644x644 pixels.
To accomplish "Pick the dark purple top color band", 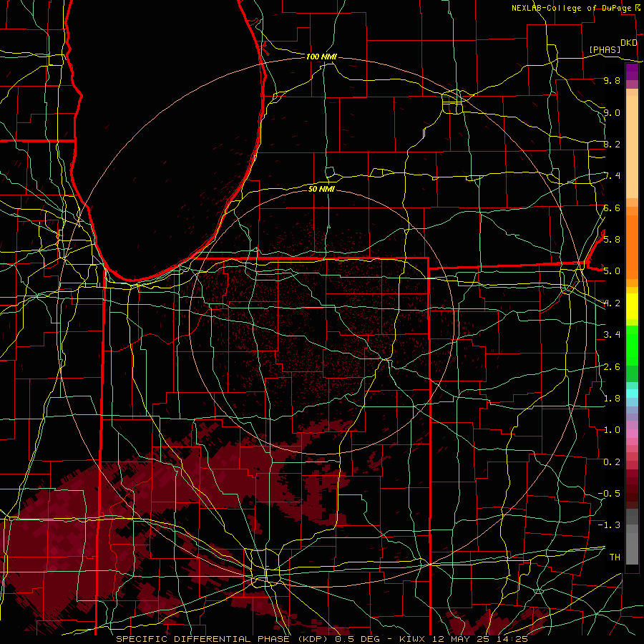I will pyautogui.click(x=632, y=72).
